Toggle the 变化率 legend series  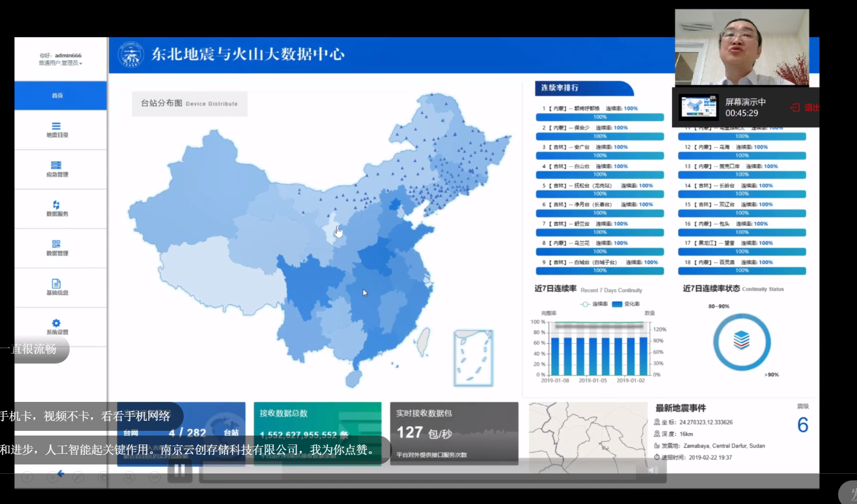coord(625,304)
